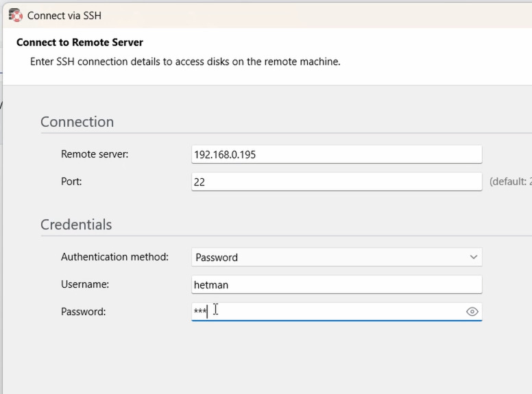
Task: Click the Username input field
Action: (x=337, y=284)
